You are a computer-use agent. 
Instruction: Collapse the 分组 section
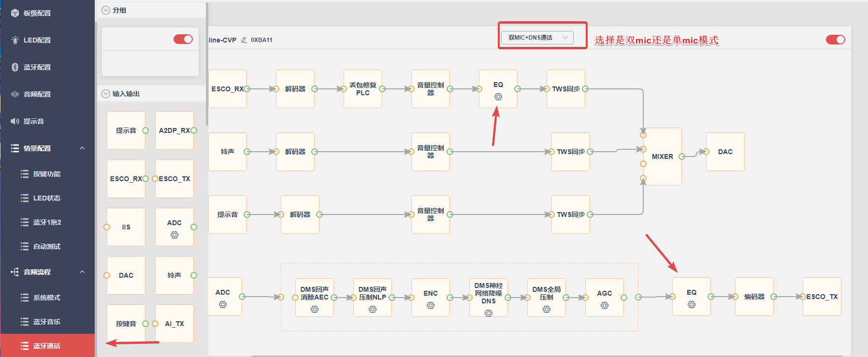(106, 10)
